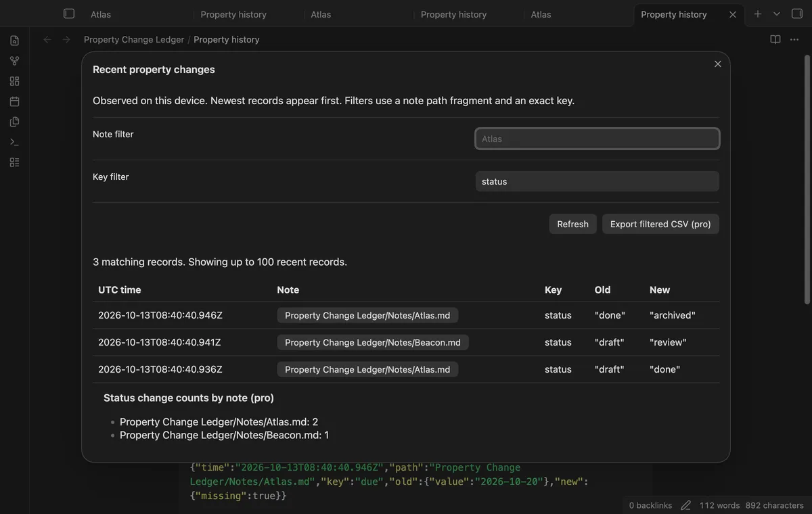Open today's daily note calendar icon
The height and width of the screenshot is (514, 812).
(14, 101)
